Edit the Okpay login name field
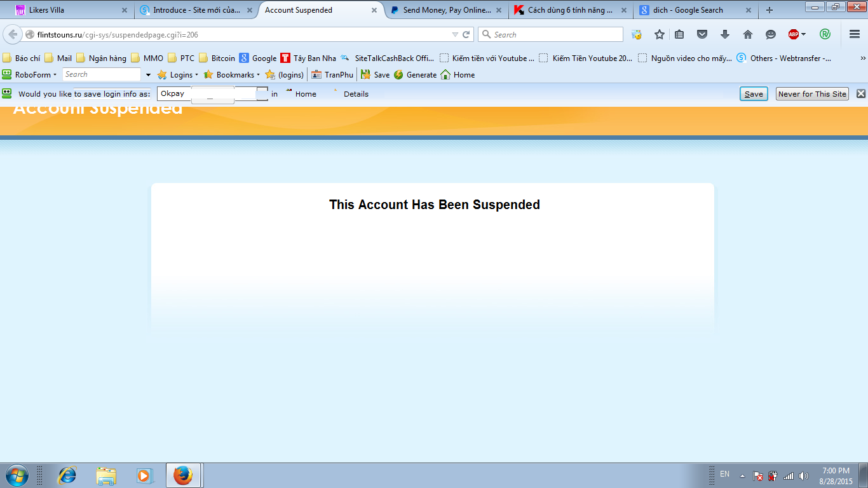The width and height of the screenshot is (868, 488). (212, 94)
